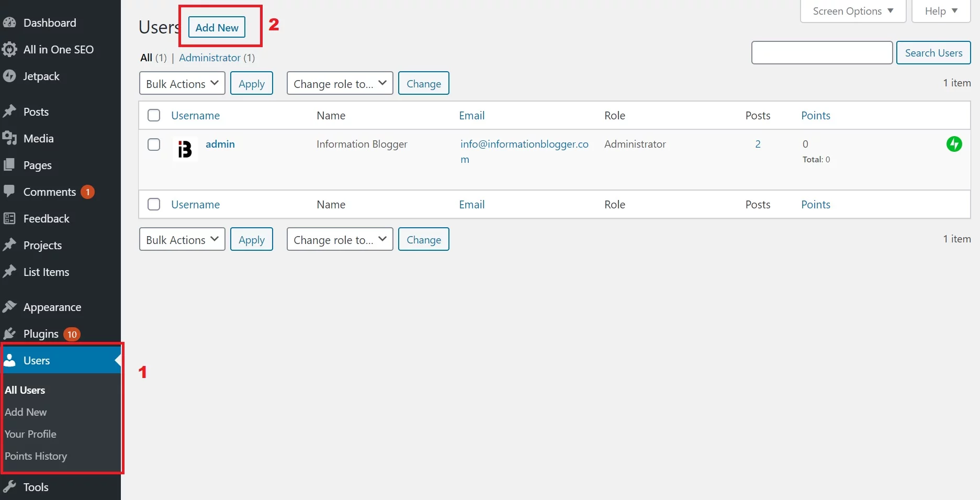Click the name cell 'Information Blogger'
980x500 pixels.
[362, 144]
